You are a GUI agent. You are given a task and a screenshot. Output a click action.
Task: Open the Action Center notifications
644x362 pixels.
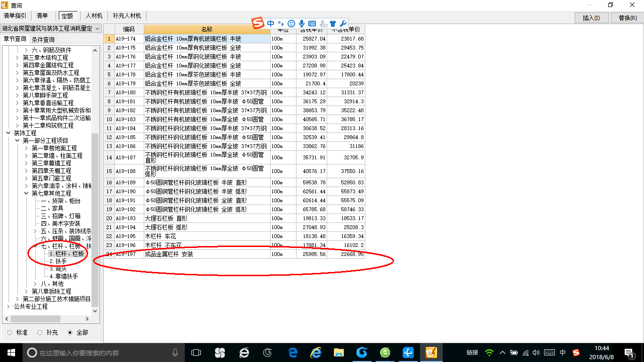(x=629, y=353)
